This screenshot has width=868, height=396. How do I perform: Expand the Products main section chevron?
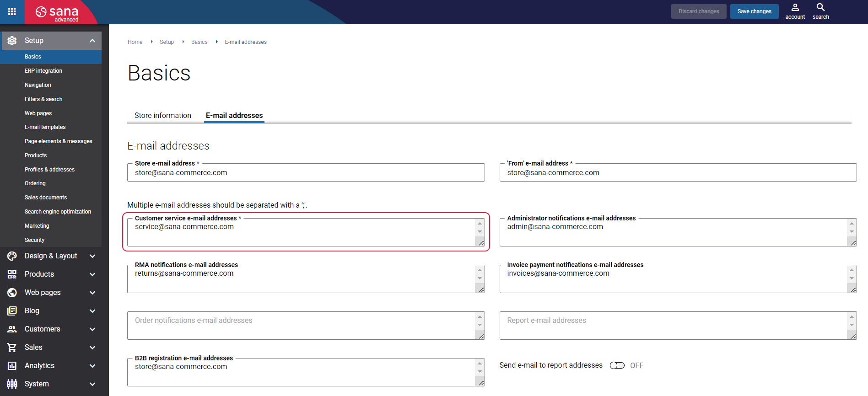pyautogui.click(x=92, y=274)
